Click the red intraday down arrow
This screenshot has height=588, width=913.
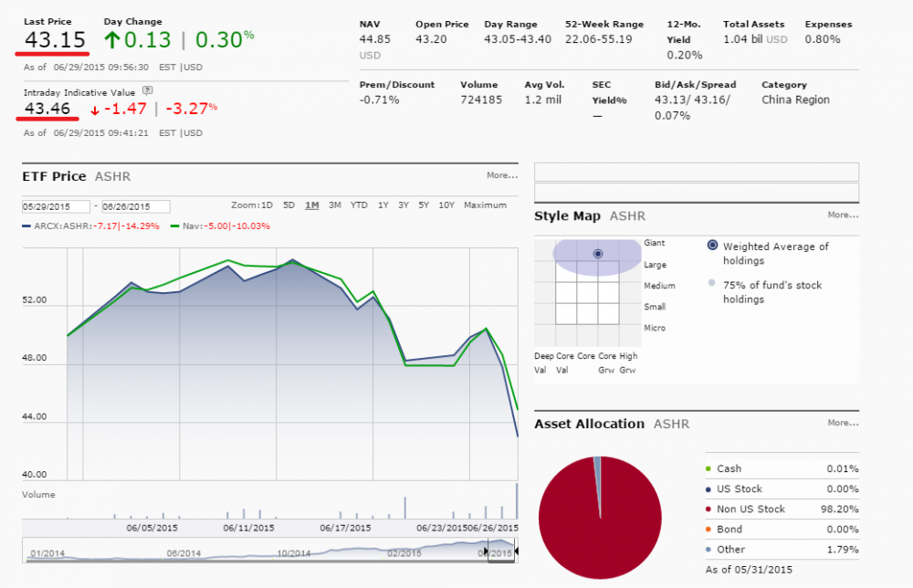tap(95, 110)
